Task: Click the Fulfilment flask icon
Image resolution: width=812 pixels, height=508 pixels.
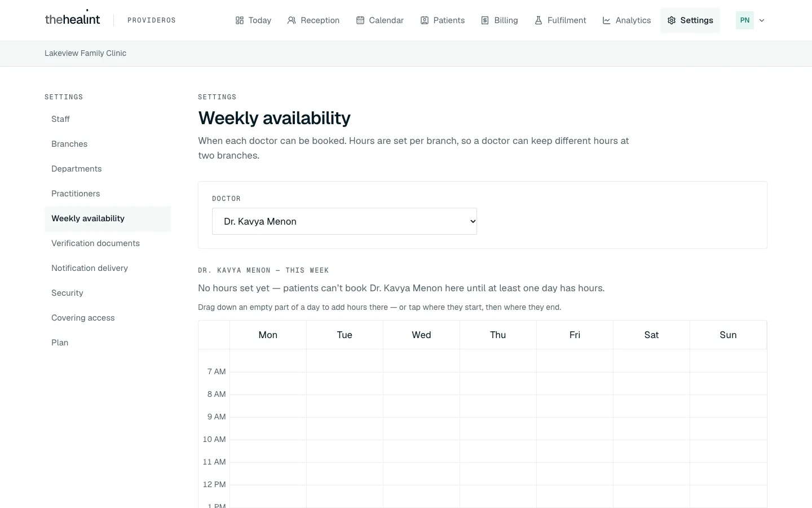Action: 539,20
